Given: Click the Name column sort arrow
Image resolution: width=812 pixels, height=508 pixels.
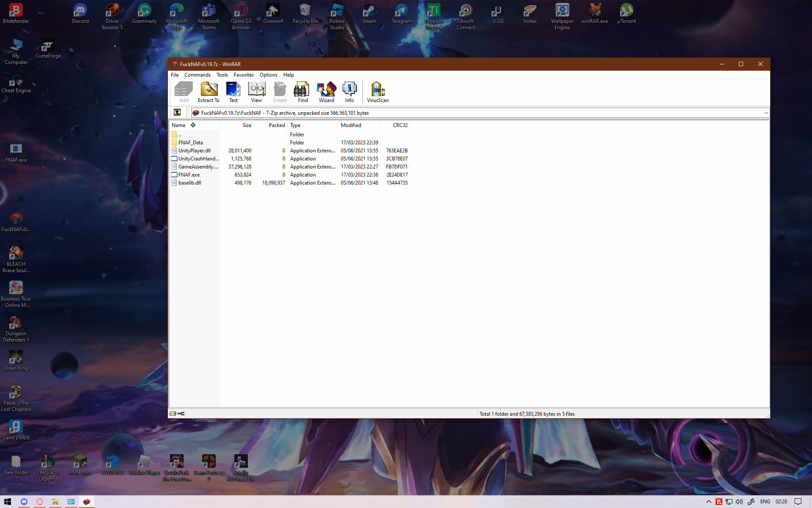Looking at the screenshot, I should click(193, 125).
